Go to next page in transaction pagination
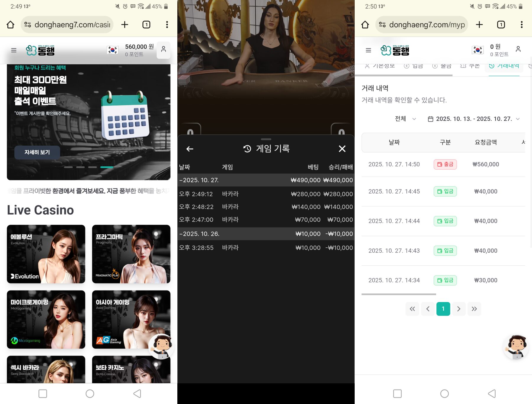Viewport: 532px width, 404px height. click(x=458, y=309)
